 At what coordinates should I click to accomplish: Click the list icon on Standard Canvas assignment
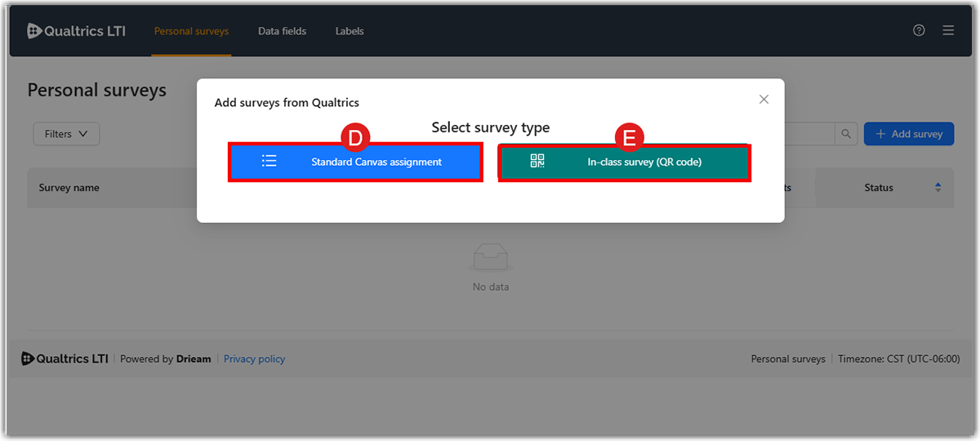tap(269, 162)
